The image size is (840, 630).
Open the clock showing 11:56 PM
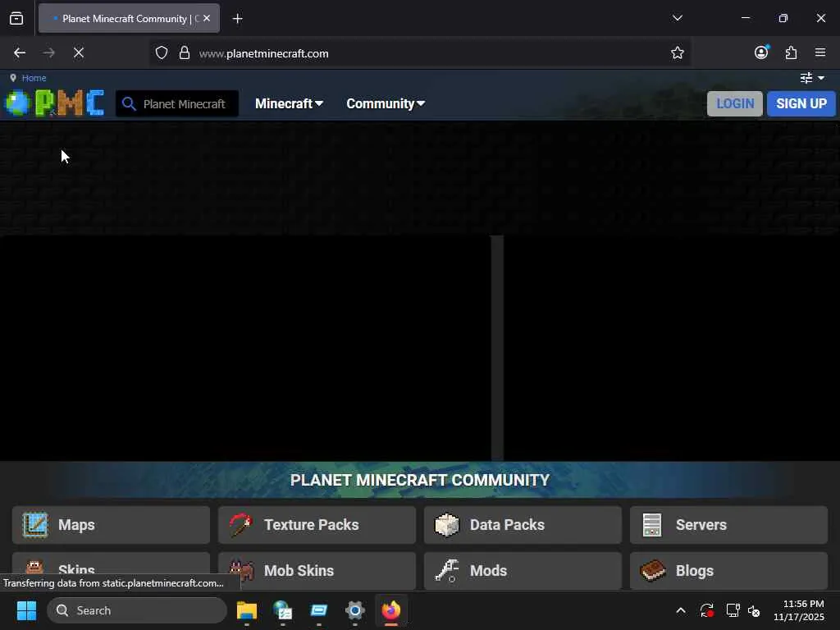tap(799, 610)
